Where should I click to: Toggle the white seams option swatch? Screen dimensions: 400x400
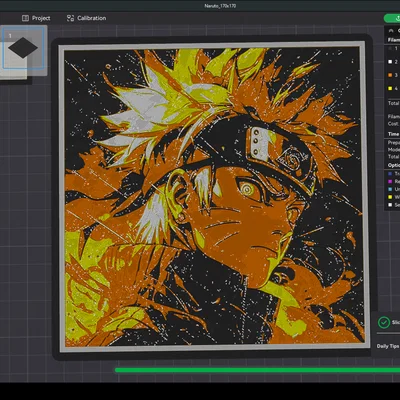click(x=390, y=205)
